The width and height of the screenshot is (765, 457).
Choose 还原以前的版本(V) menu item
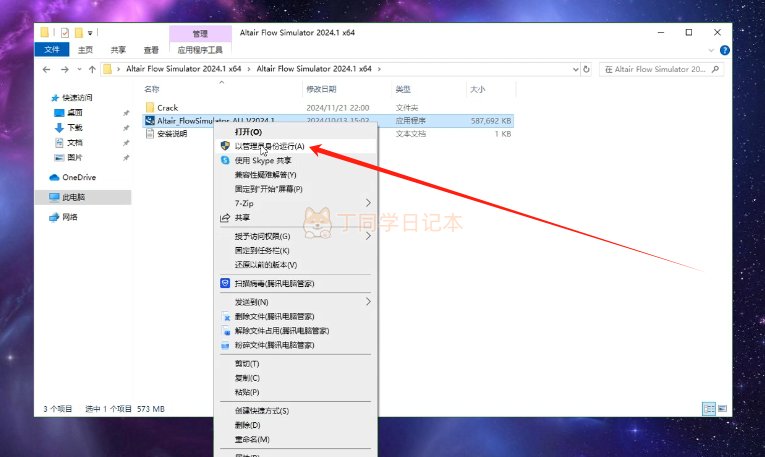(295, 265)
